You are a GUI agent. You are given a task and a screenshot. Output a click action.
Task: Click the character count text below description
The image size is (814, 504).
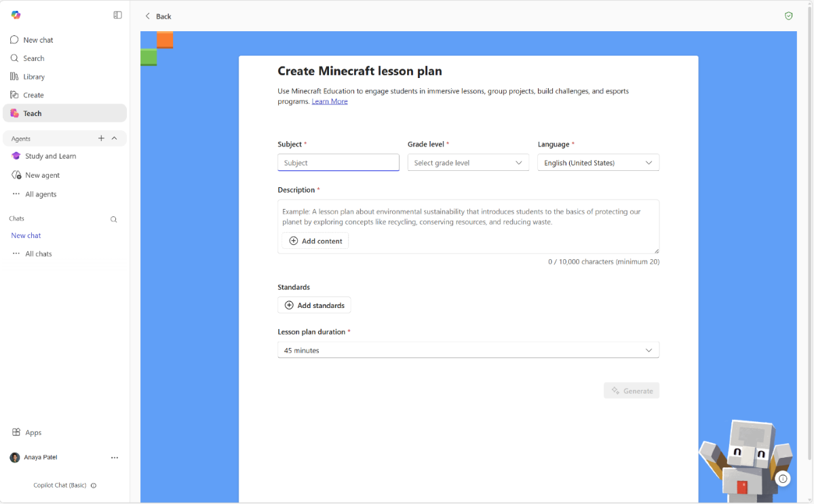(604, 262)
